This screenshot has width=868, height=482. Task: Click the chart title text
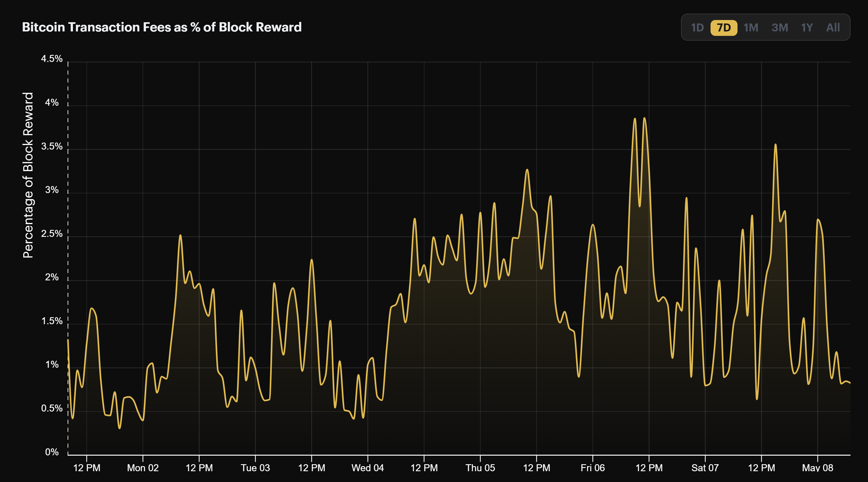[x=162, y=27]
